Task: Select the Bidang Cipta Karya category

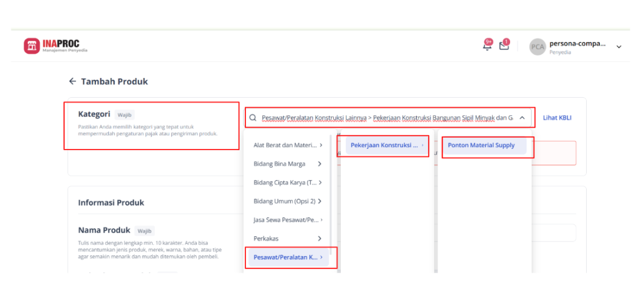Action: click(288, 183)
